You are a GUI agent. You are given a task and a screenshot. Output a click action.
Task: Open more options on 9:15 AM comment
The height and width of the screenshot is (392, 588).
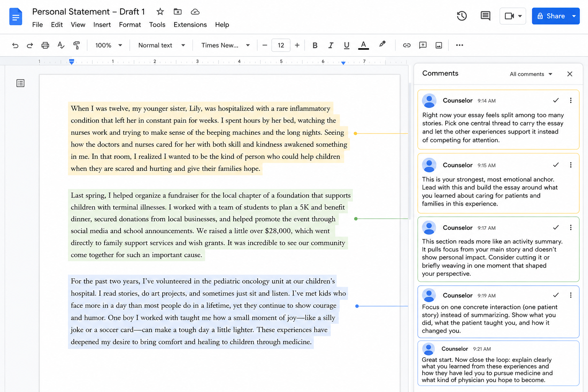tap(570, 165)
